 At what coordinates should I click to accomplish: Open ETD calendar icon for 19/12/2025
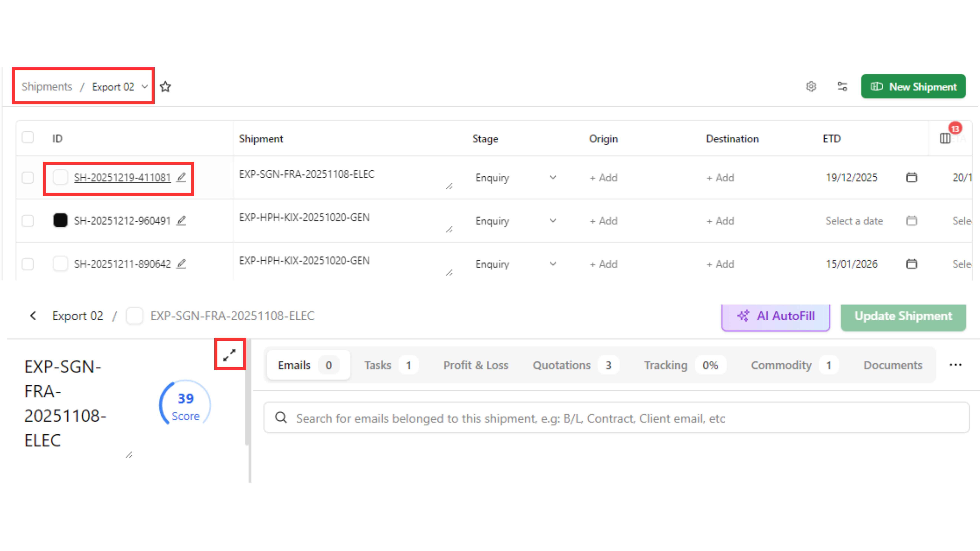pos(911,178)
